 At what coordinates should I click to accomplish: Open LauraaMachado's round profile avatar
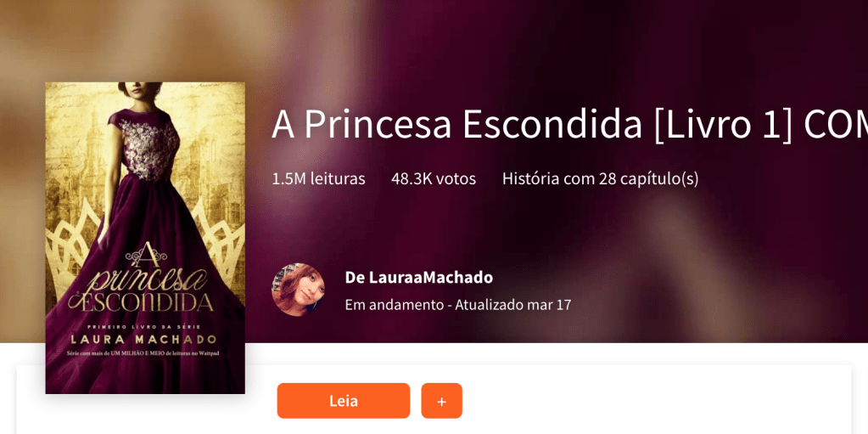[298, 290]
